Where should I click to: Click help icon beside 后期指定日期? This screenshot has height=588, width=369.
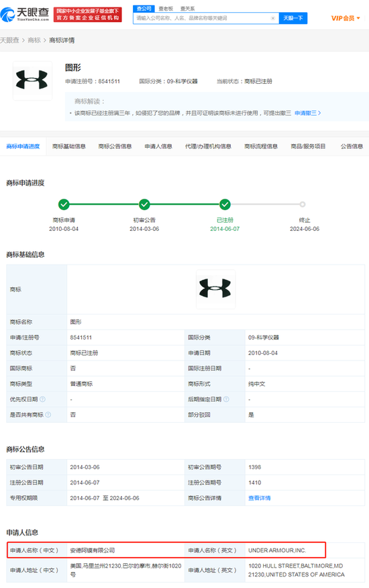[226, 399]
